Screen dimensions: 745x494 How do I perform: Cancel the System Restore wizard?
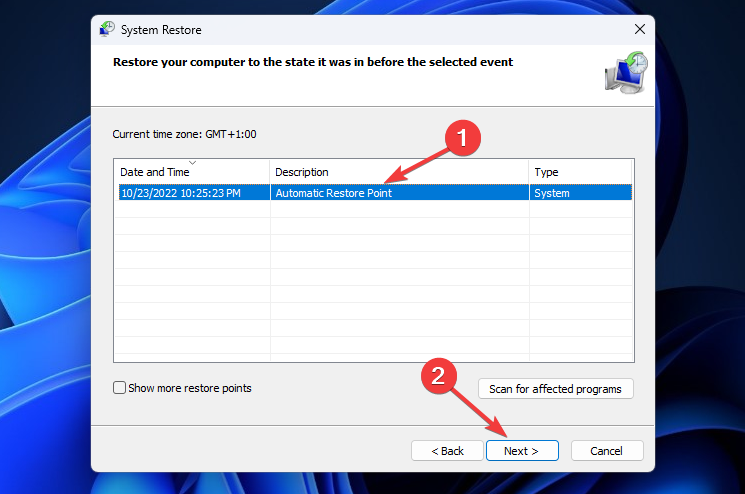click(x=607, y=450)
